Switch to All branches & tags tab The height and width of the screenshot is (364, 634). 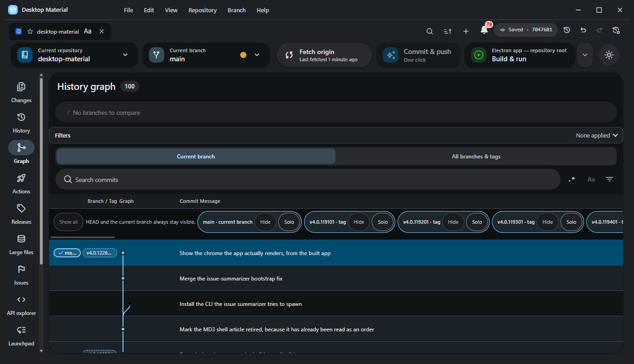[x=476, y=156]
